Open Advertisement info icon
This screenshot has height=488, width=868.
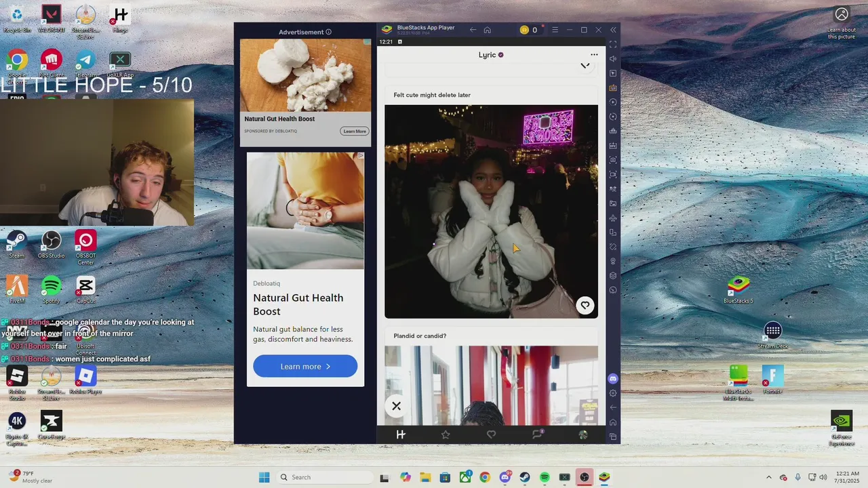coord(328,32)
